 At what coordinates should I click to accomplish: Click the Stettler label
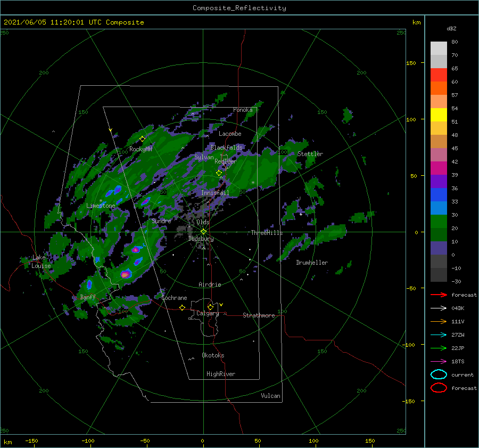click(310, 154)
